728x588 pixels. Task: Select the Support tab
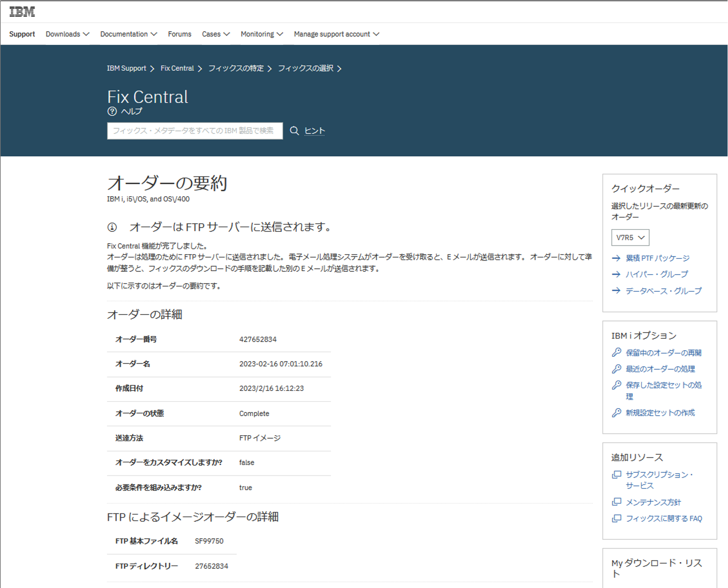pos(22,34)
